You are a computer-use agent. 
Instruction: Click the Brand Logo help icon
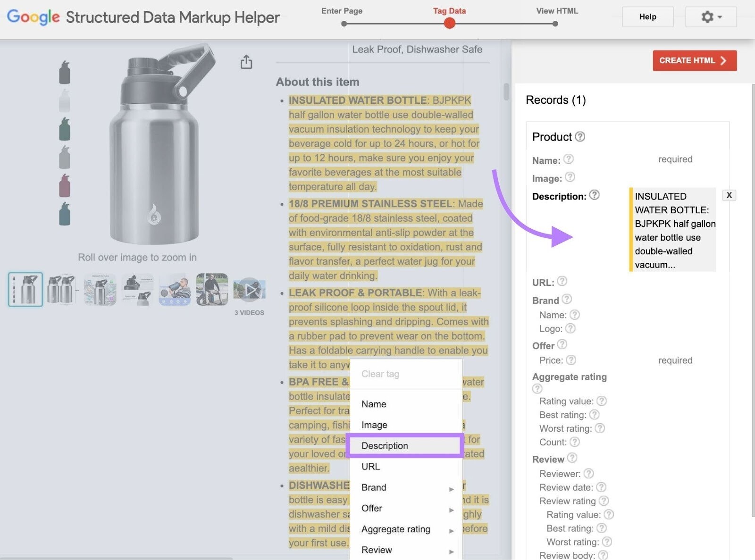(x=571, y=328)
